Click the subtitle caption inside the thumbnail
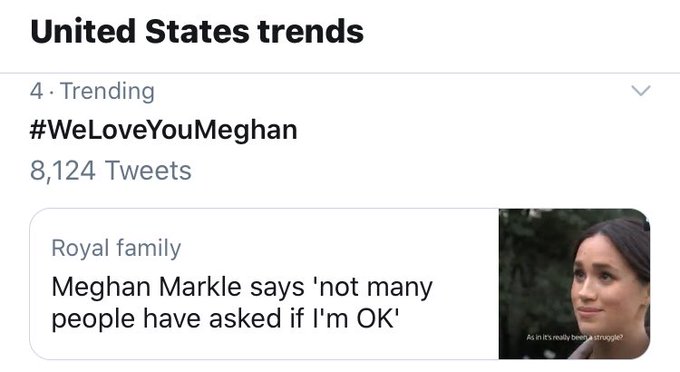 (575, 337)
